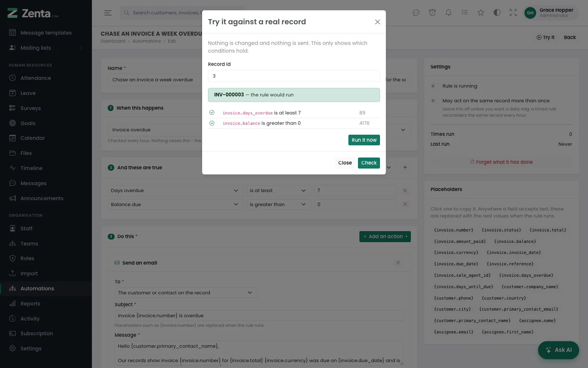The image size is (588, 368).
Task: Click the Settings gear in sidebar
Action: coord(12,348)
